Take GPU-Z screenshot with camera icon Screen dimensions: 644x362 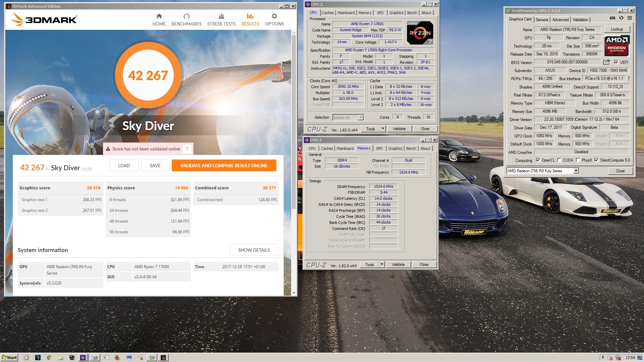(612, 18)
